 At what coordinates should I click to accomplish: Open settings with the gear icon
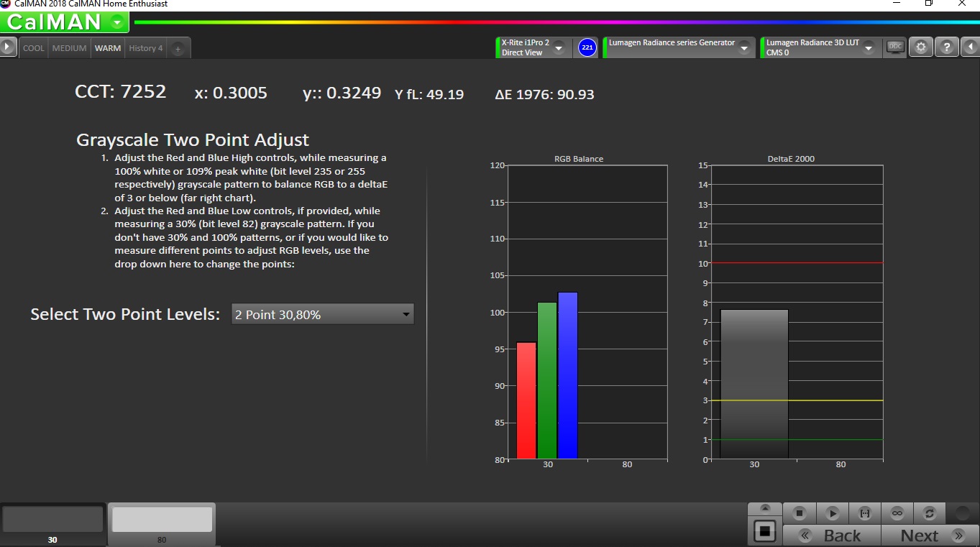click(921, 47)
